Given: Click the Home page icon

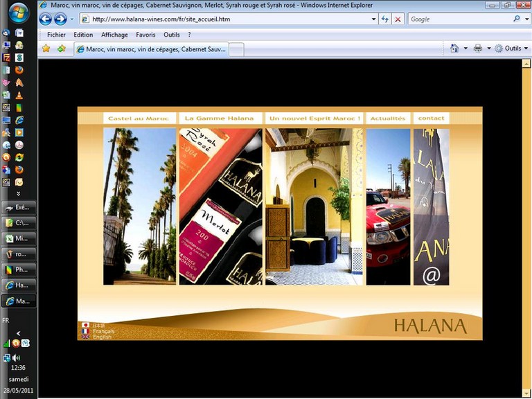Looking at the screenshot, I should [454, 48].
